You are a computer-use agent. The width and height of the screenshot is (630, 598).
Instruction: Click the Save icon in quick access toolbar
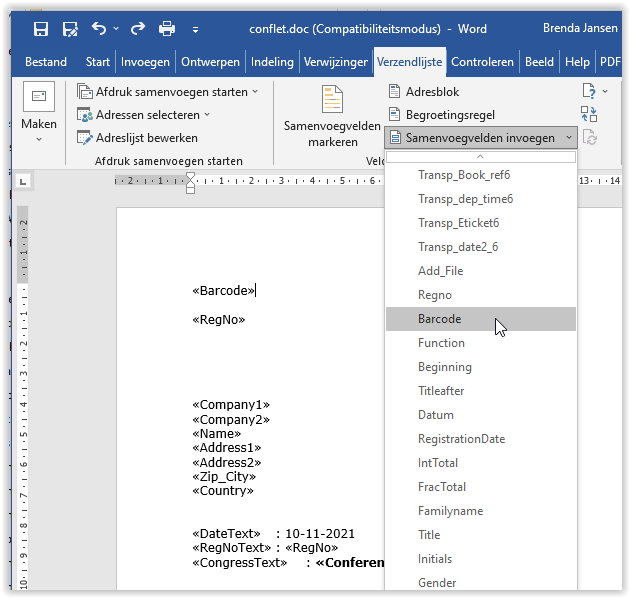[x=41, y=29]
